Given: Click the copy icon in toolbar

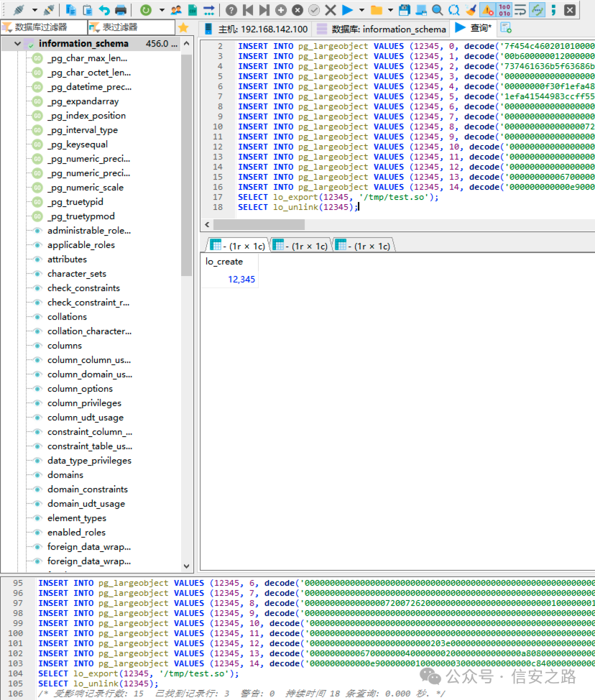Looking at the screenshot, I should coord(71,10).
